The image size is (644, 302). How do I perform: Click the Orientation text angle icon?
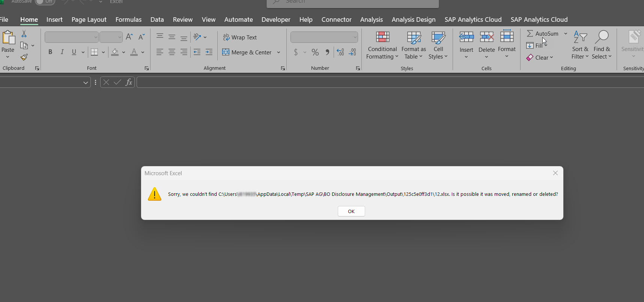[197, 37]
